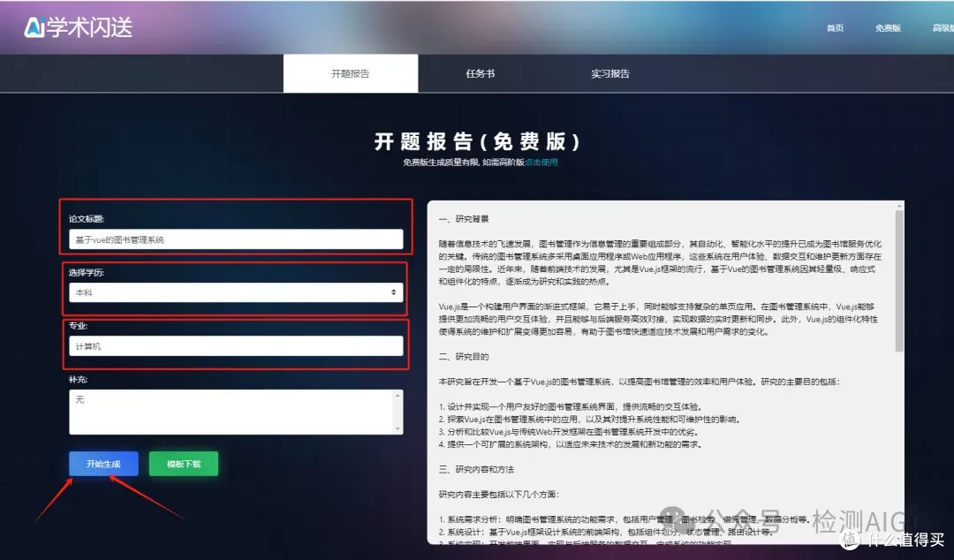Screen dimensions: 954x560
Task: Click the line 3. 分析和比较Vue.js与传统Web开发框架
Action: pyautogui.click(x=568, y=432)
